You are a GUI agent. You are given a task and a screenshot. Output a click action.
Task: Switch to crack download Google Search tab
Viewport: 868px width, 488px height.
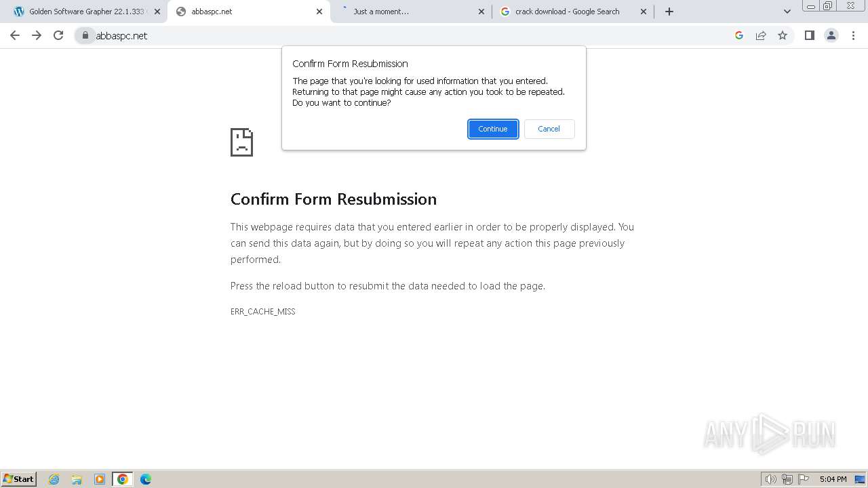[574, 12]
